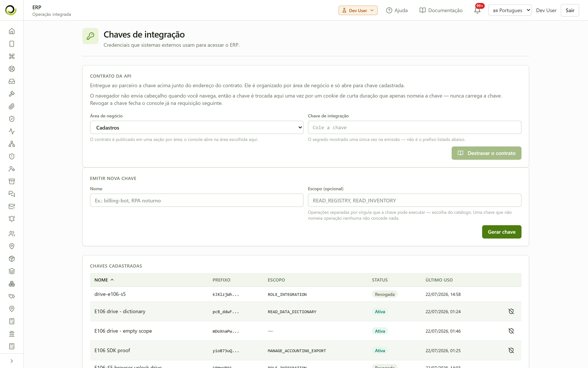
Task: Click the command-symbol sidebar icon
Action: tap(12, 56)
